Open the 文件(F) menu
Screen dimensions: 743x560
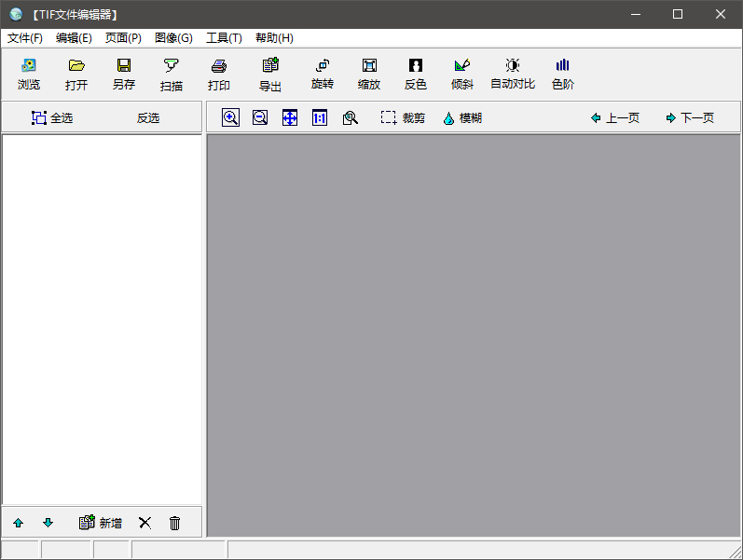pyautogui.click(x=25, y=38)
